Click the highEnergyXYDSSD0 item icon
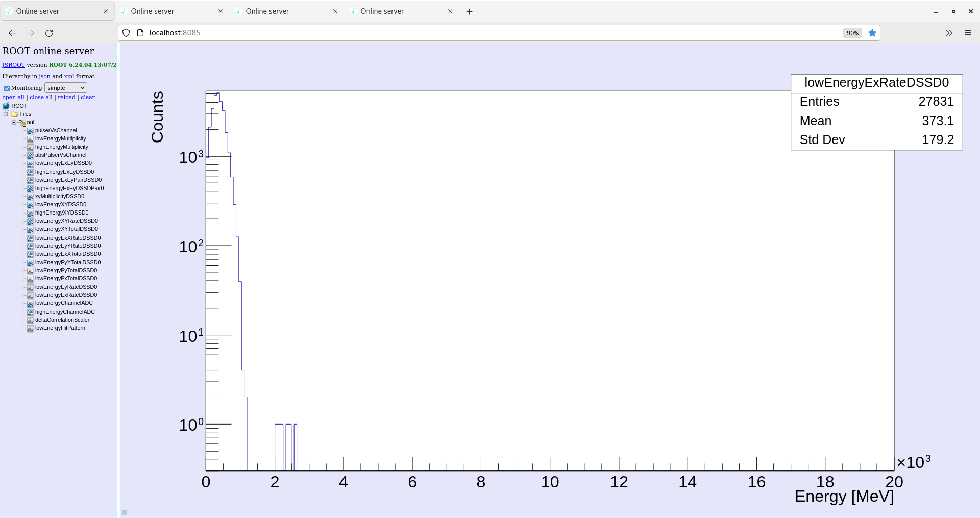The width and height of the screenshot is (980, 518). [30, 213]
